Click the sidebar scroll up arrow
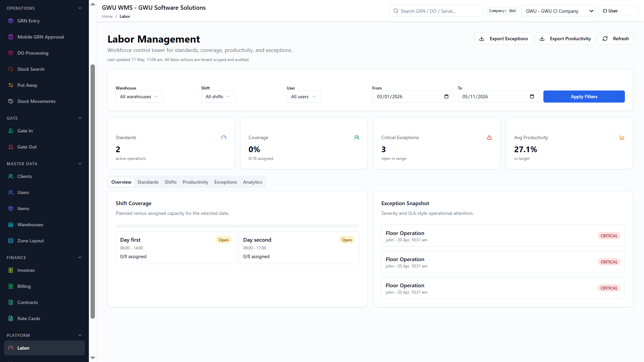The width and height of the screenshot is (644, 362). click(93, 4)
